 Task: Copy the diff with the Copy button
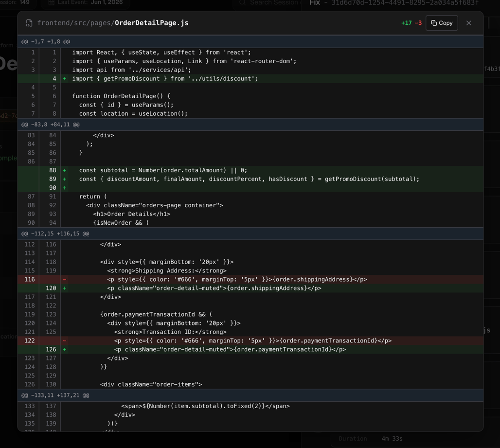(x=442, y=23)
